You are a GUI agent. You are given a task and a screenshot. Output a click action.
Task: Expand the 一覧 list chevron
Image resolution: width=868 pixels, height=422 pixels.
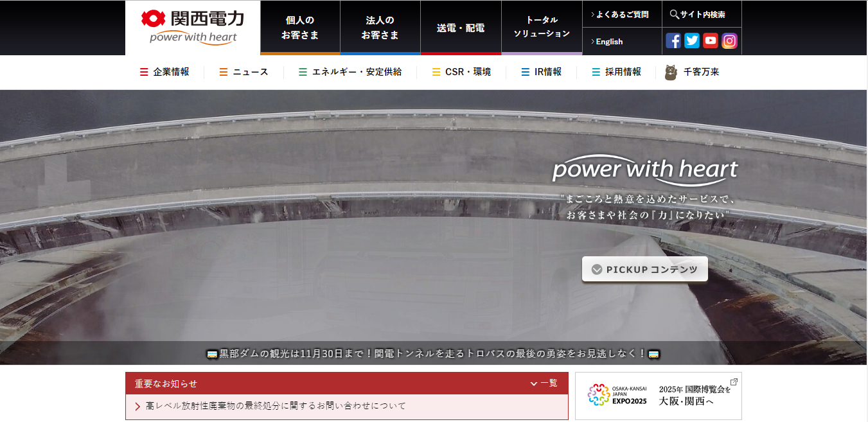[534, 383]
